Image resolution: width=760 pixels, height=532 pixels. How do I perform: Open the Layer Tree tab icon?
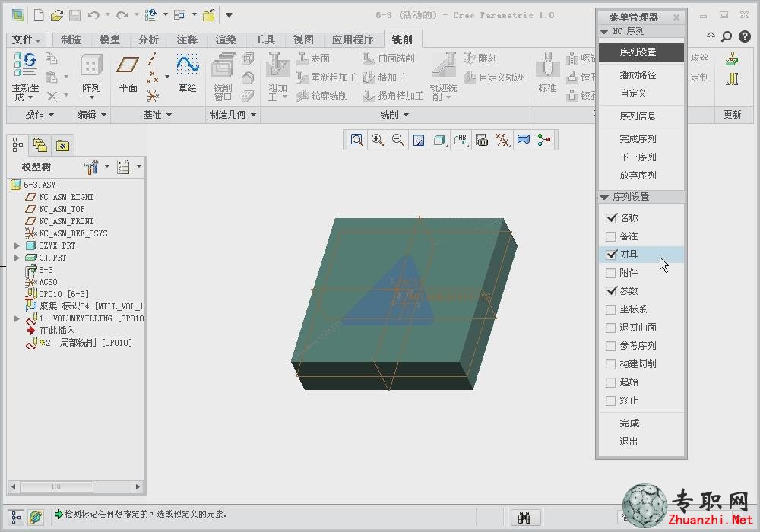(x=40, y=145)
